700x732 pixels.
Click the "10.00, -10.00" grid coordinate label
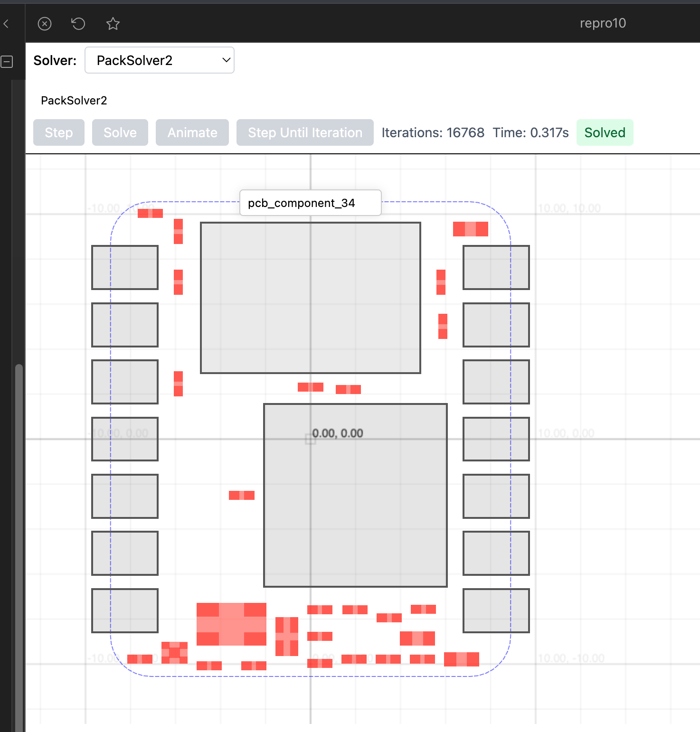coord(571,658)
